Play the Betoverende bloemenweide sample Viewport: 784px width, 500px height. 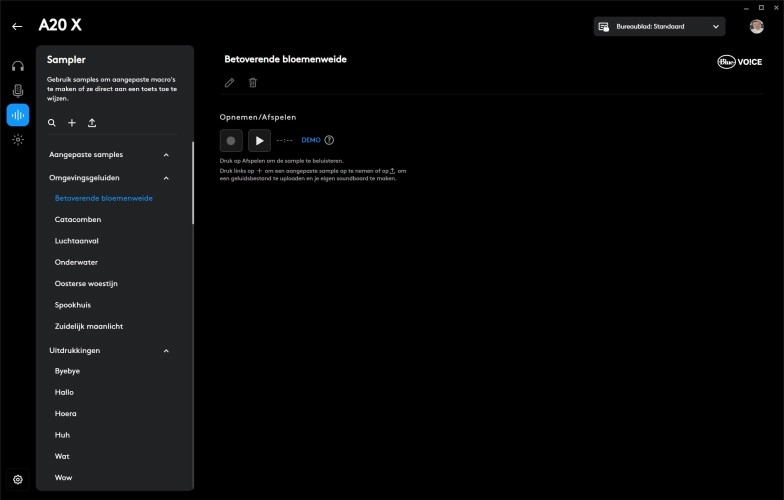259,141
